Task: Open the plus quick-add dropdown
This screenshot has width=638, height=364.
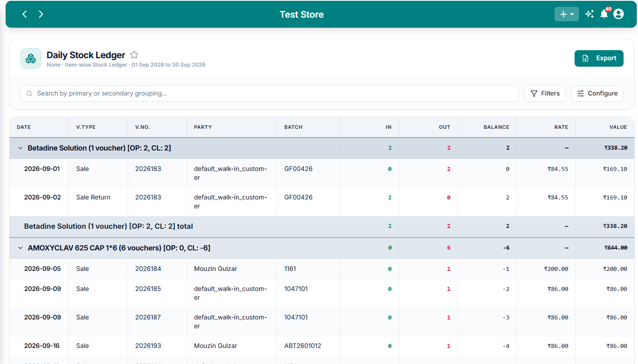Action: click(567, 14)
